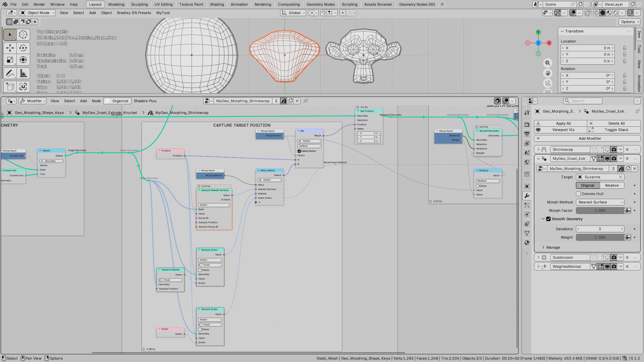Select the Cursor tool in viewport toolbar

23,35
